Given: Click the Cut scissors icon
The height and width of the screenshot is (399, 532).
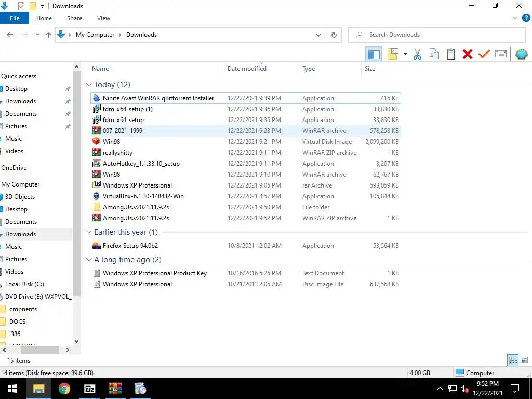Looking at the screenshot, I should tap(417, 54).
